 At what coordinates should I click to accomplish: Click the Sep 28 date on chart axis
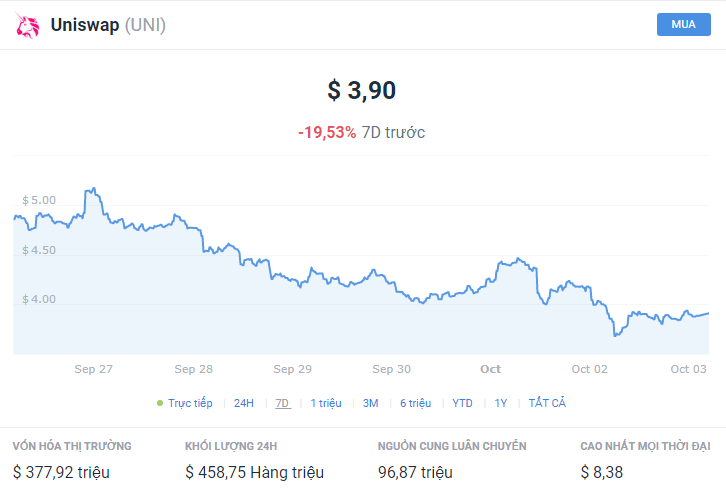tap(193, 369)
